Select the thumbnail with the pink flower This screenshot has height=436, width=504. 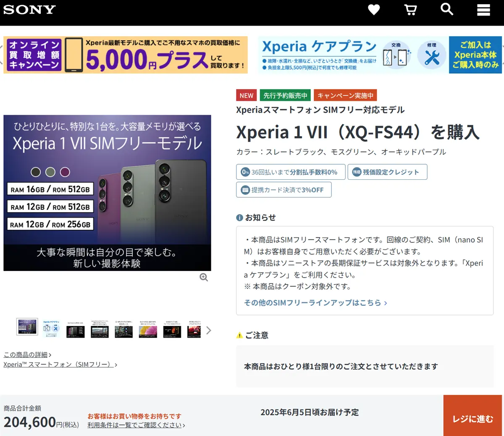[x=148, y=328]
